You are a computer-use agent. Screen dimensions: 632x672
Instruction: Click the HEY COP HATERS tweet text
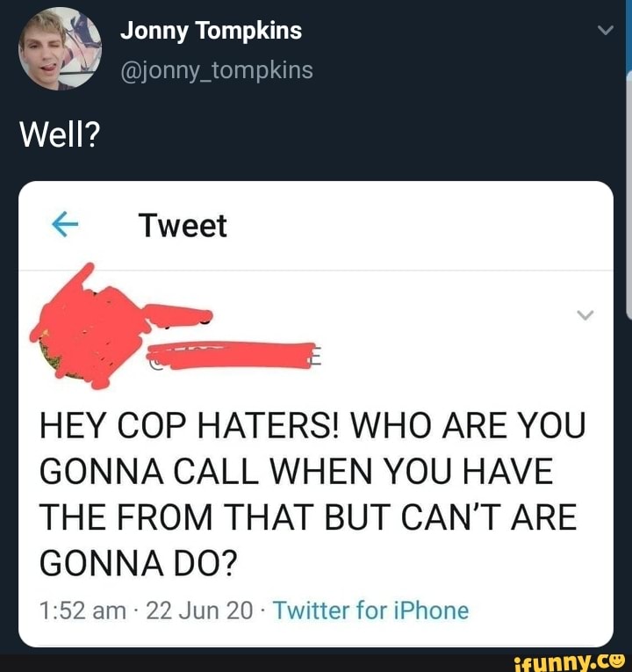click(312, 495)
